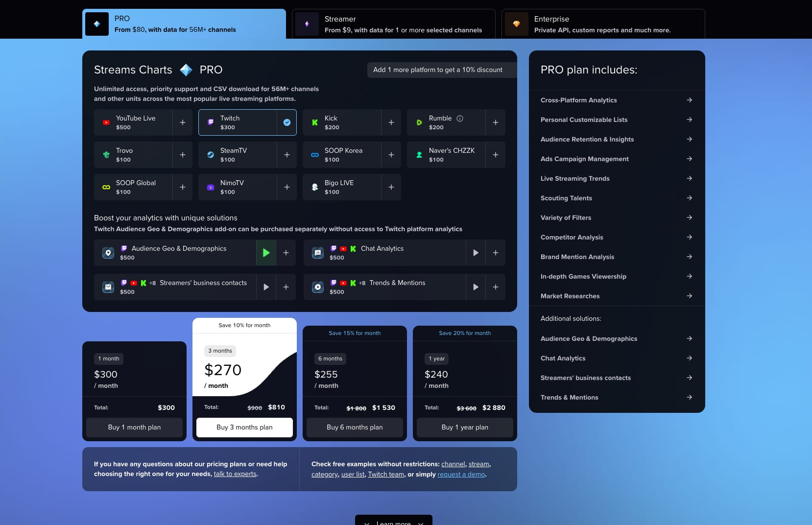812x525 pixels.
Task: Add Naver's CHZZK platform with plus icon
Action: pos(496,155)
